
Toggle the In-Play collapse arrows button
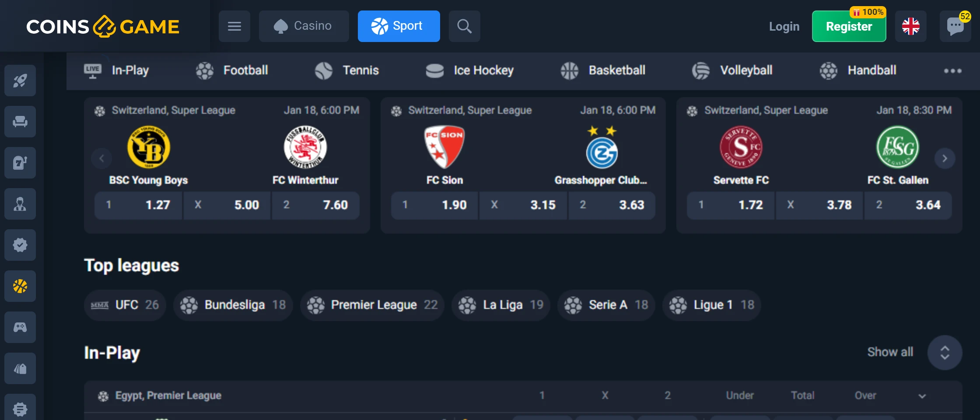click(945, 353)
